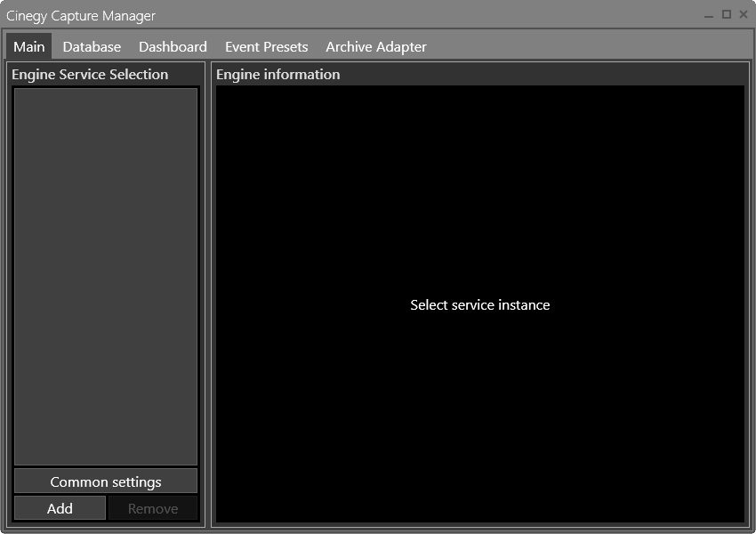Viewport: 756px width, 534px height.
Task: Click the Engine information heading
Action: pos(277,74)
